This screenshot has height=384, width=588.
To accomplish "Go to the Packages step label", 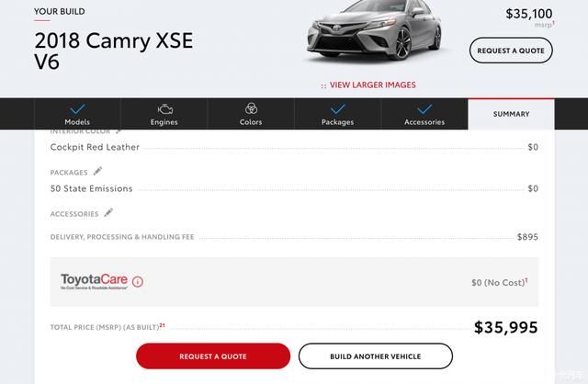I will [x=337, y=122].
